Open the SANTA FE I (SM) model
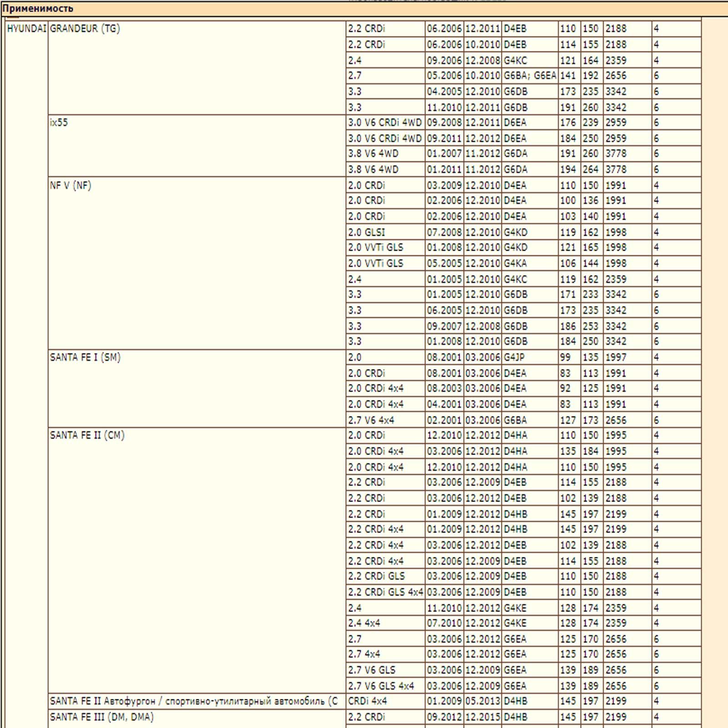 pyautogui.click(x=85, y=358)
